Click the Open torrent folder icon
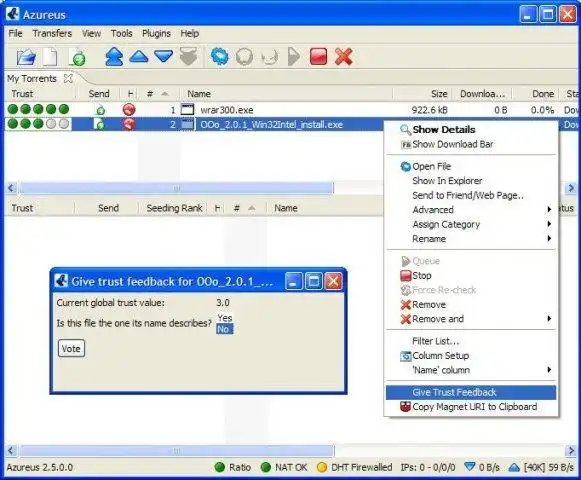Viewport: 581px width, 480px height. tap(26, 57)
